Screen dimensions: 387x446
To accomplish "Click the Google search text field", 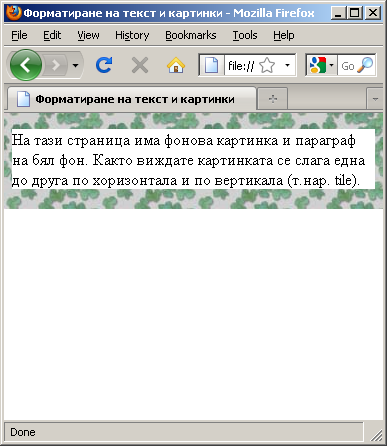I will pos(347,66).
